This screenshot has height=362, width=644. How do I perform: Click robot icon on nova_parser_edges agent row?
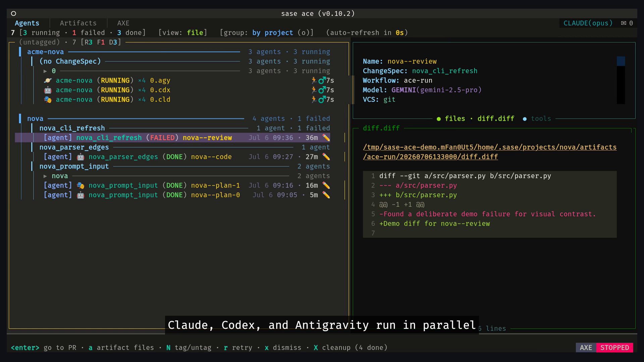pos(80,157)
